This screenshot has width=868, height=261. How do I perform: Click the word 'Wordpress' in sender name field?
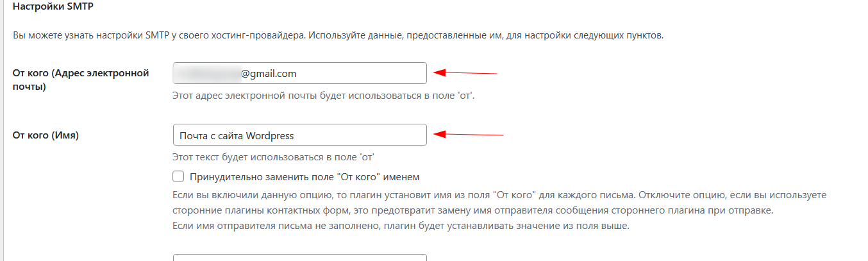269,135
